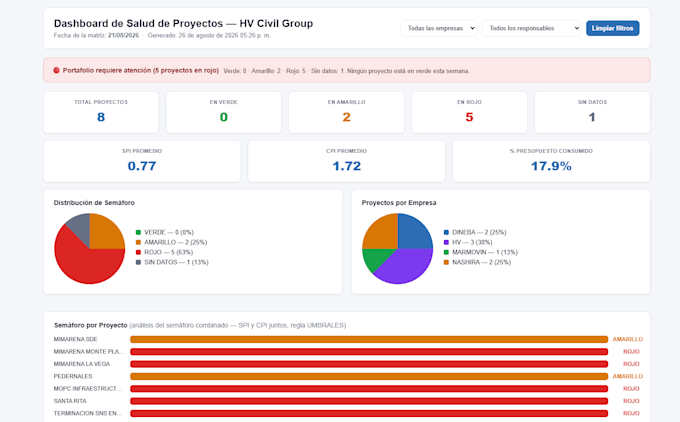This screenshot has height=422, width=680.
Task: Click the MIMARENA SDE orange status bar
Action: click(369, 339)
